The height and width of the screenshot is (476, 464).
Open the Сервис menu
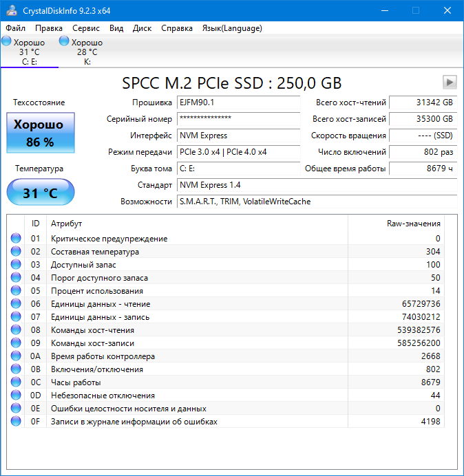(x=85, y=28)
